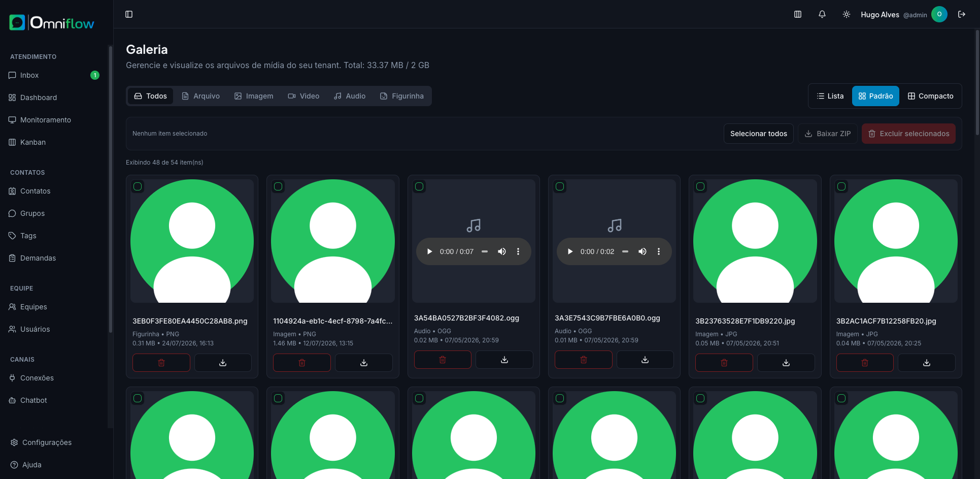The image size is (980, 479).
Task: Select checkbox for 3B2AC1ACF7B12258FB20.jpg
Action: click(x=841, y=186)
